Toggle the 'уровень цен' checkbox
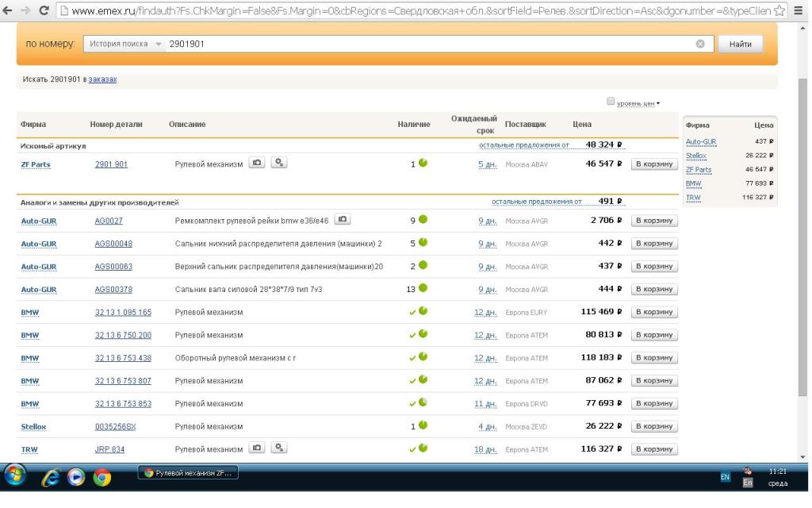This screenshot has width=812, height=508. (611, 102)
